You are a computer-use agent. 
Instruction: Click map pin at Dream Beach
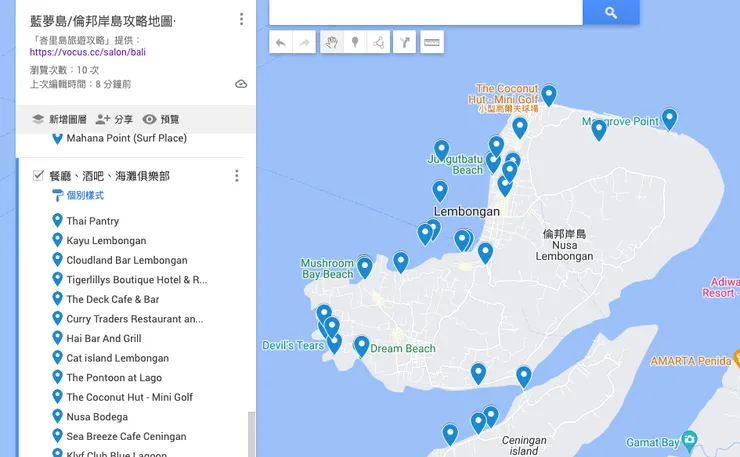click(x=362, y=346)
